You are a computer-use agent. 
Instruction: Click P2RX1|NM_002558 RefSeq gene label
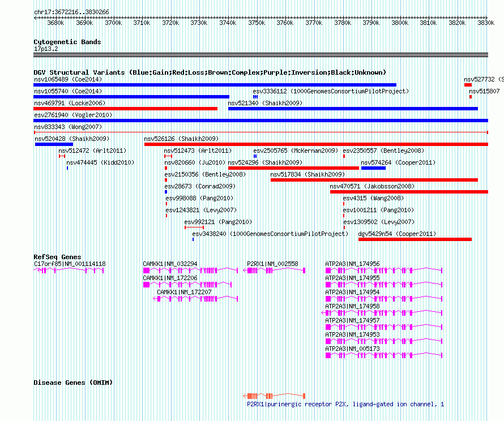tap(272, 264)
